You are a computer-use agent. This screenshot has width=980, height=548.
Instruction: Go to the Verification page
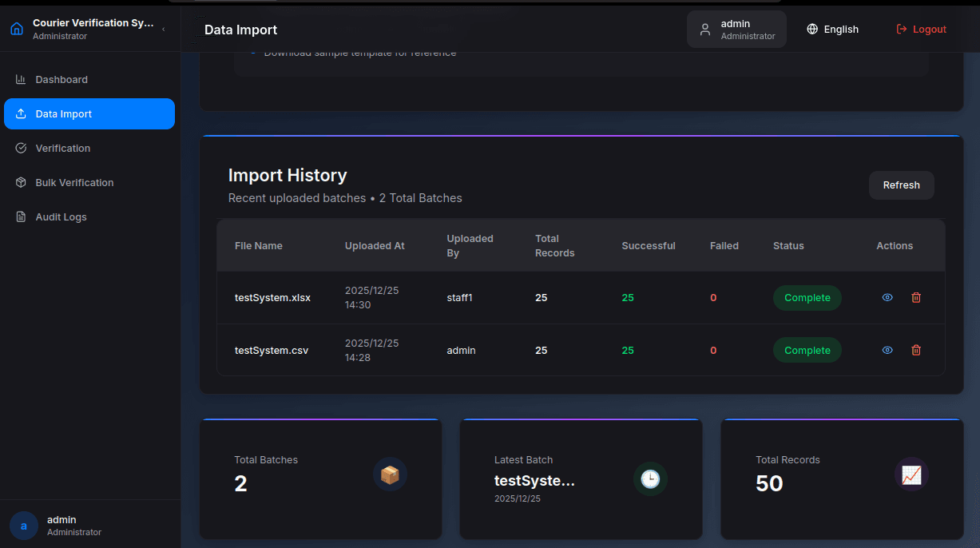pos(62,149)
